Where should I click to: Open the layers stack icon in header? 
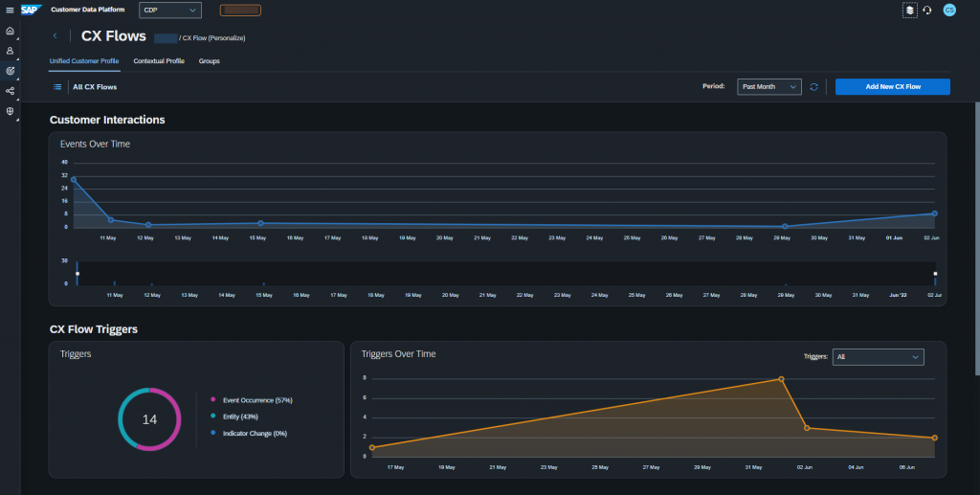[x=910, y=10]
